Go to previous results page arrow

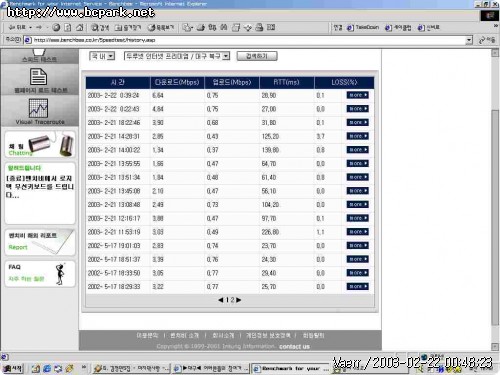220,300
